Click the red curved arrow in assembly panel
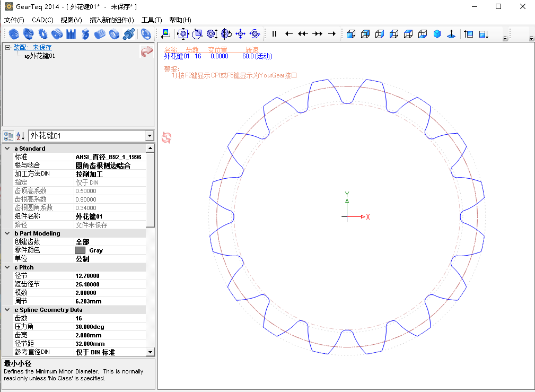Viewport: 535px width, 392px height. [146, 52]
